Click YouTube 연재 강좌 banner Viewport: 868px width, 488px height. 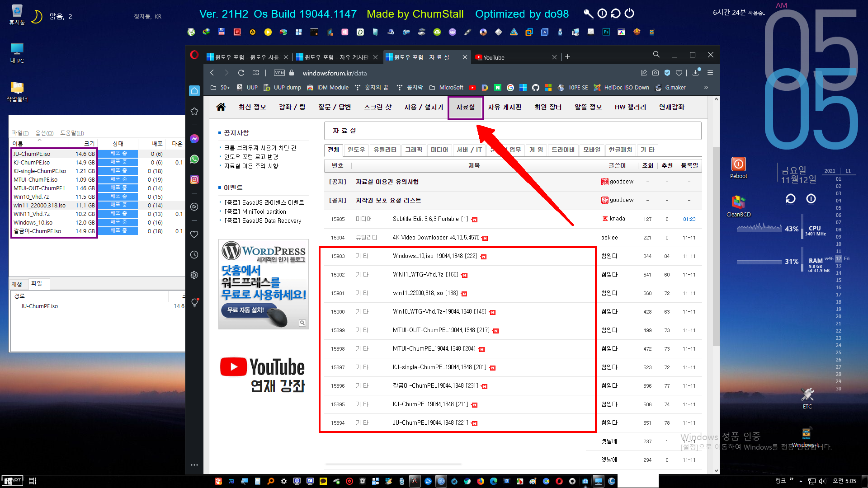pyautogui.click(x=263, y=375)
